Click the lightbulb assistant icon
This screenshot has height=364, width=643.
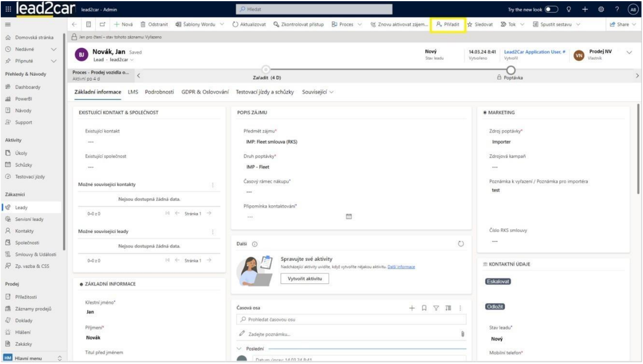(x=569, y=9)
